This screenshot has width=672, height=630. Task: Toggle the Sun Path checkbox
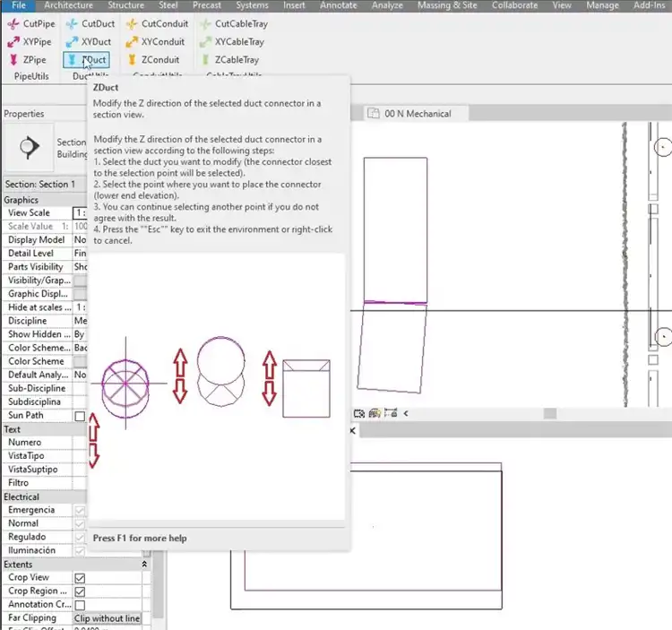[x=80, y=416]
